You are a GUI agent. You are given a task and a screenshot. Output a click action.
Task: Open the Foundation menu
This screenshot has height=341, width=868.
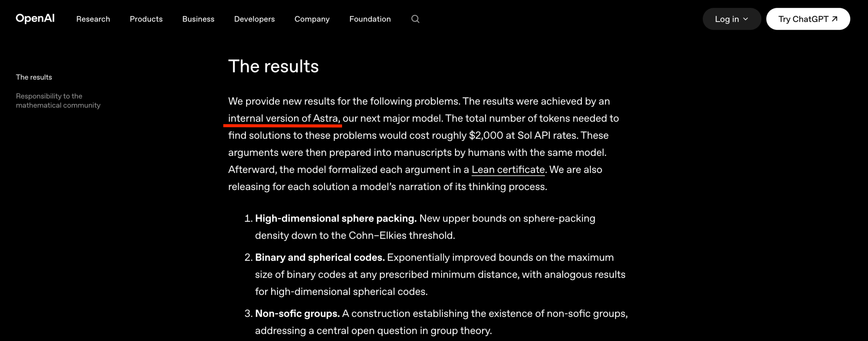point(370,19)
